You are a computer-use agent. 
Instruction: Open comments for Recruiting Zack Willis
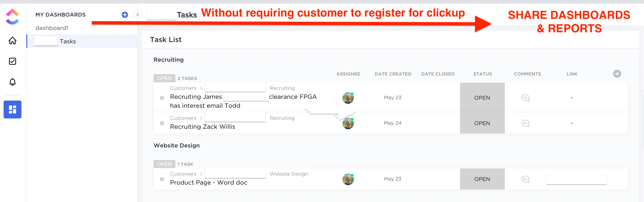[x=525, y=123]
